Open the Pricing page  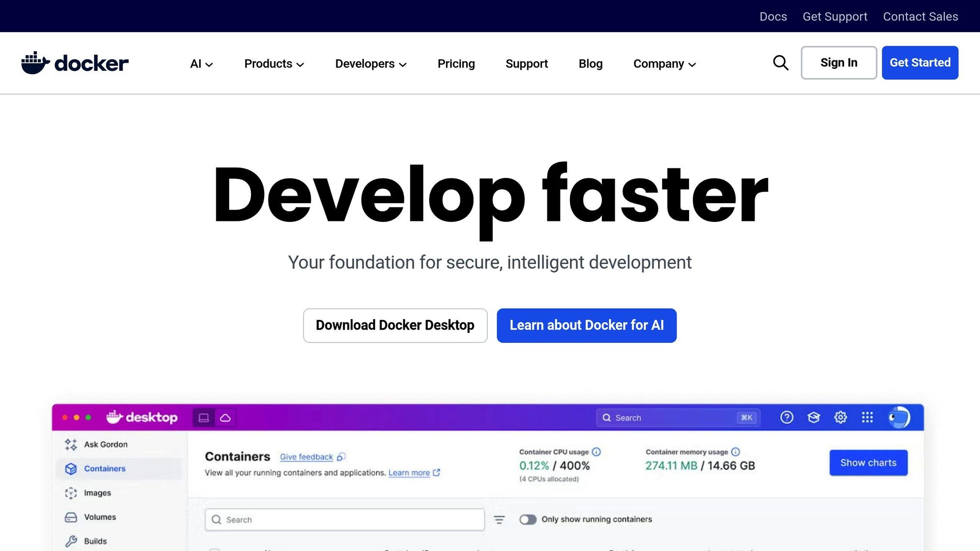[456, 64]
